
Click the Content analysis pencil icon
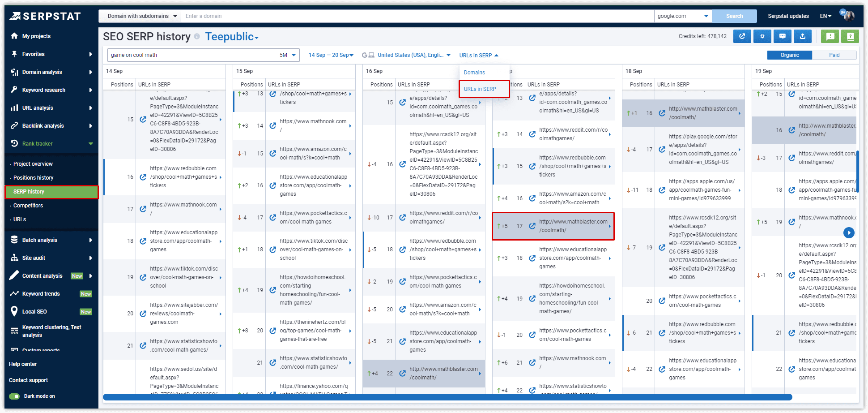(14, 275)
